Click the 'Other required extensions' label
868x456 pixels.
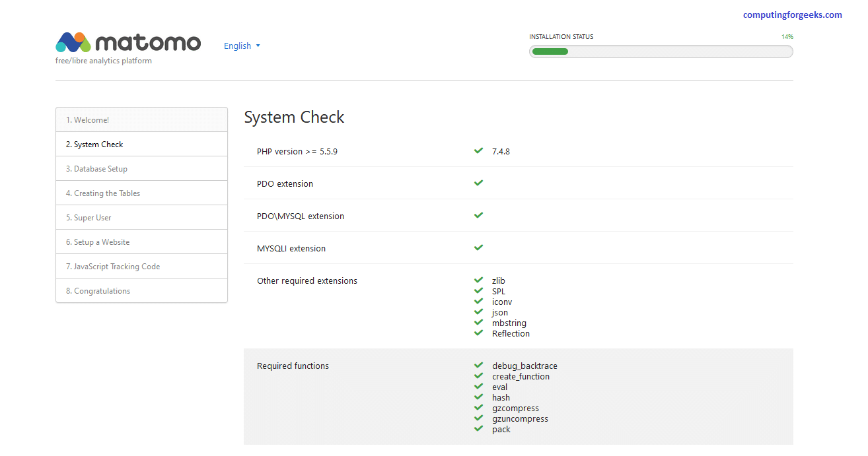pos(307,280)
